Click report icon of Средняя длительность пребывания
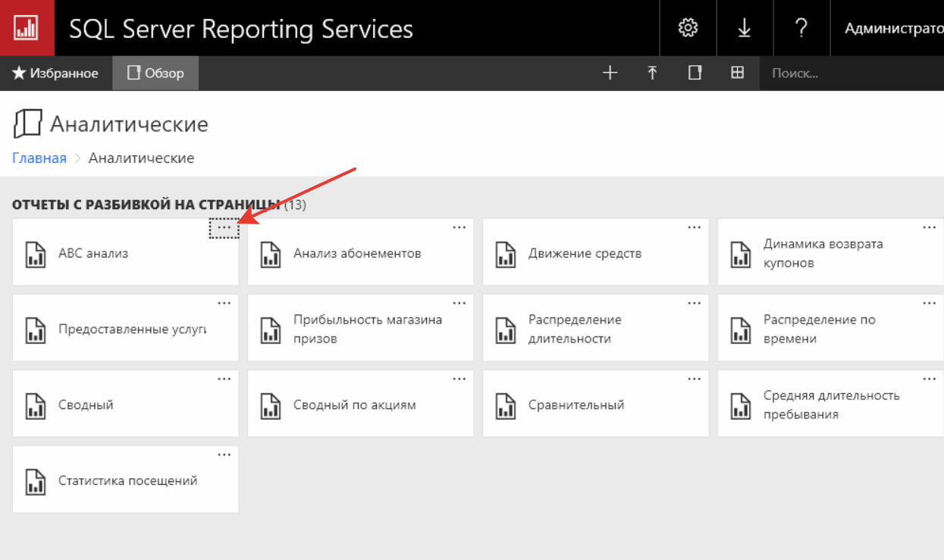Viewport: 944px width, 560px height. [741, 405]
